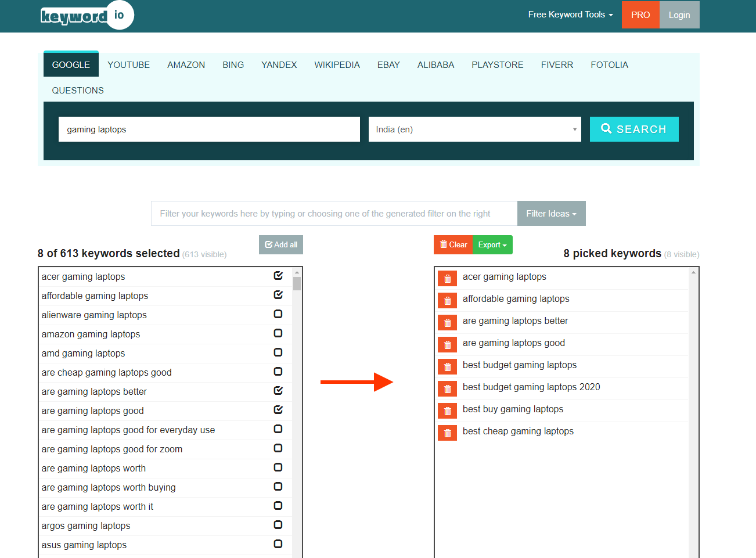Open the PLAYSTORE tab
This screenshot has width=756, height=558.
pos(497,65)
